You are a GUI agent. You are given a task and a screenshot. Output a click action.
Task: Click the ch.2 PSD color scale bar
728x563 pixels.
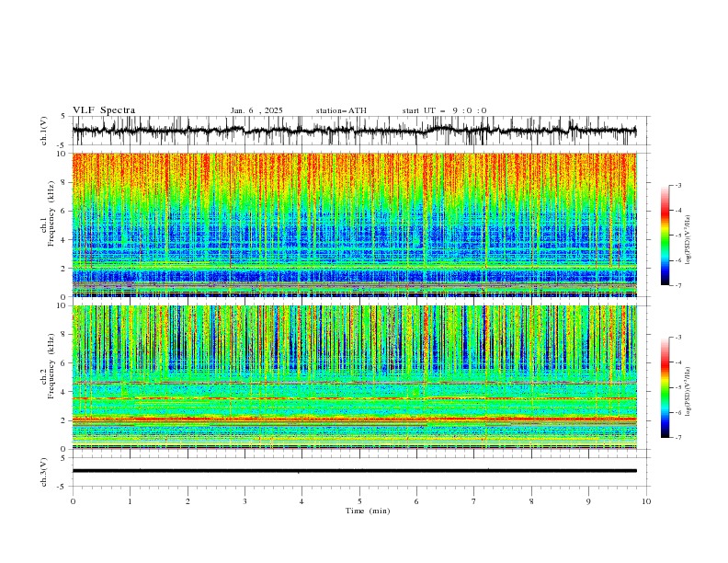click(x=665, y=387)
